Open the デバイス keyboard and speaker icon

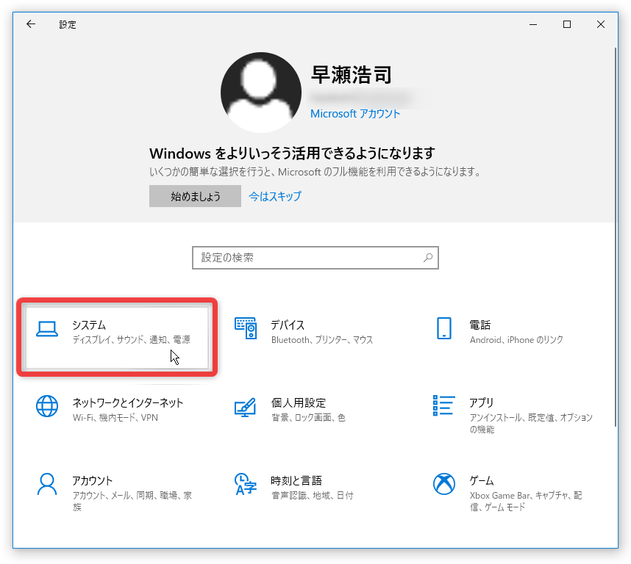pyautogui.click(x=245, y=328)
